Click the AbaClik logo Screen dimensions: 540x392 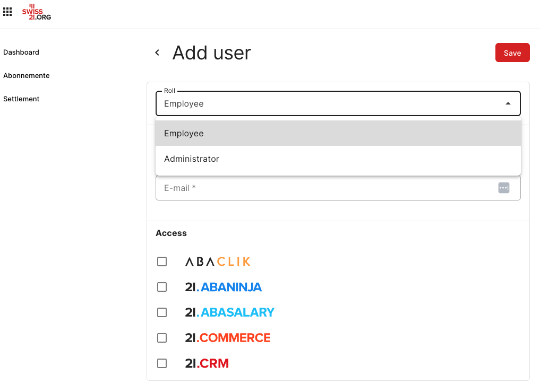tap(218, 262)
